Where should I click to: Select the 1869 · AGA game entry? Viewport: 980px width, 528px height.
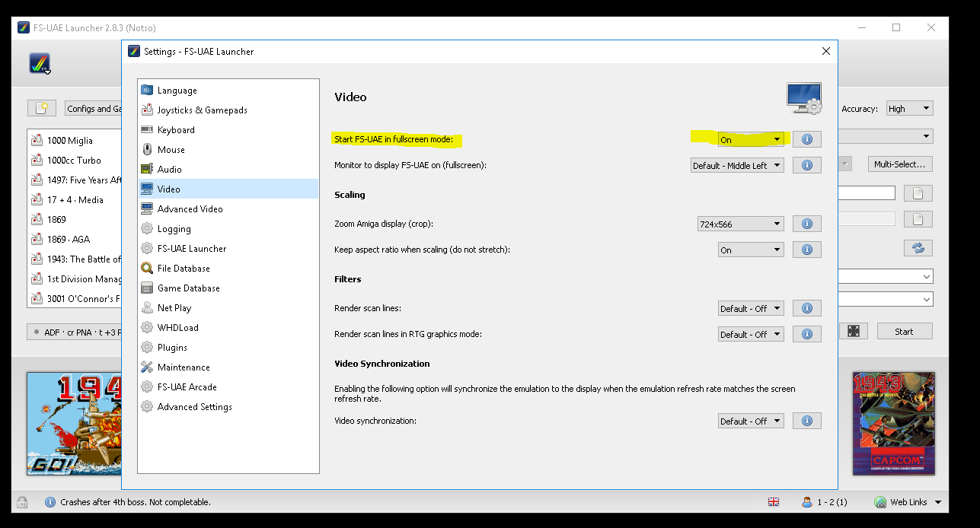[x=75, y=240]
